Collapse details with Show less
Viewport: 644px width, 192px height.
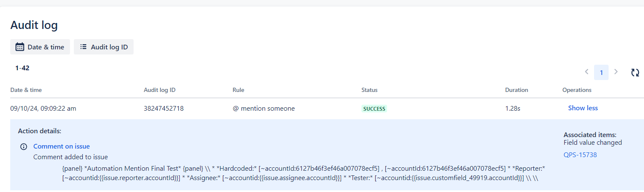[583, 108]
